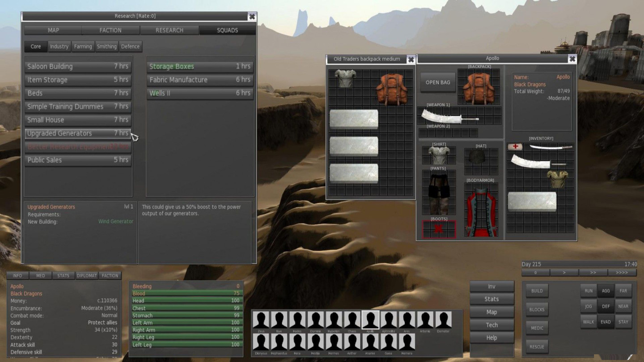Toggle the EVAD evasive stance
Screen dimensions: 644x362
(x=606, y=322)
